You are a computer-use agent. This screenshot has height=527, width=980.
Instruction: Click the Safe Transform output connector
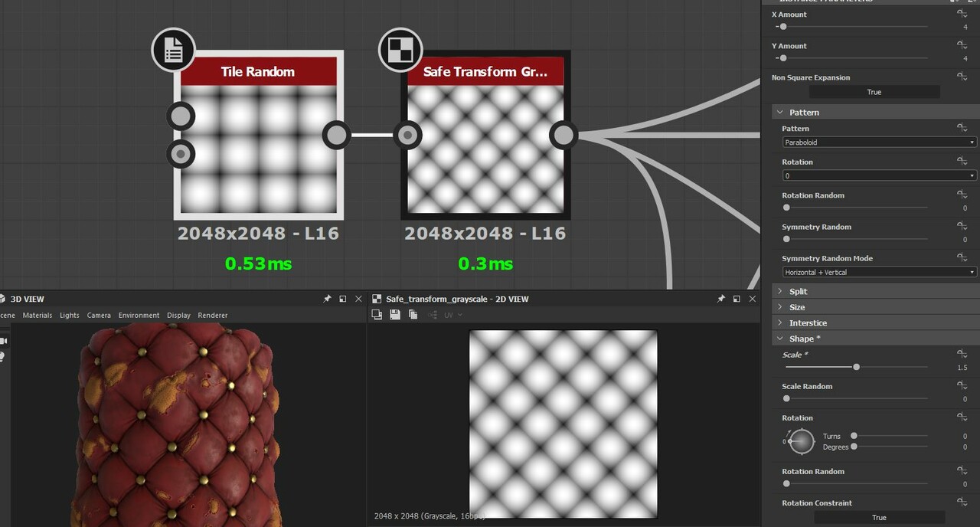(x=563, y=135)
